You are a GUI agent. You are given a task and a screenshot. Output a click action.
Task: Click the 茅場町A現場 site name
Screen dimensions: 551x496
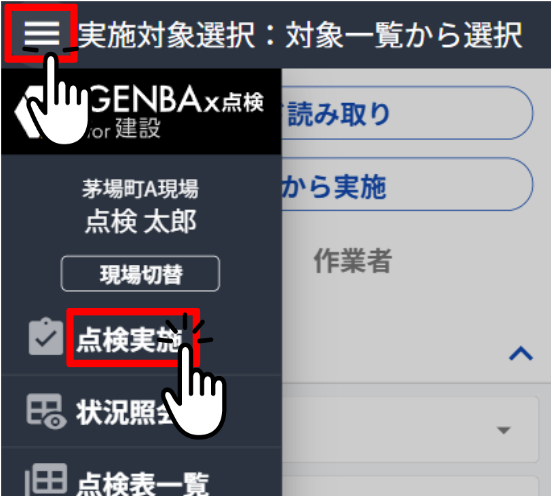141,188
